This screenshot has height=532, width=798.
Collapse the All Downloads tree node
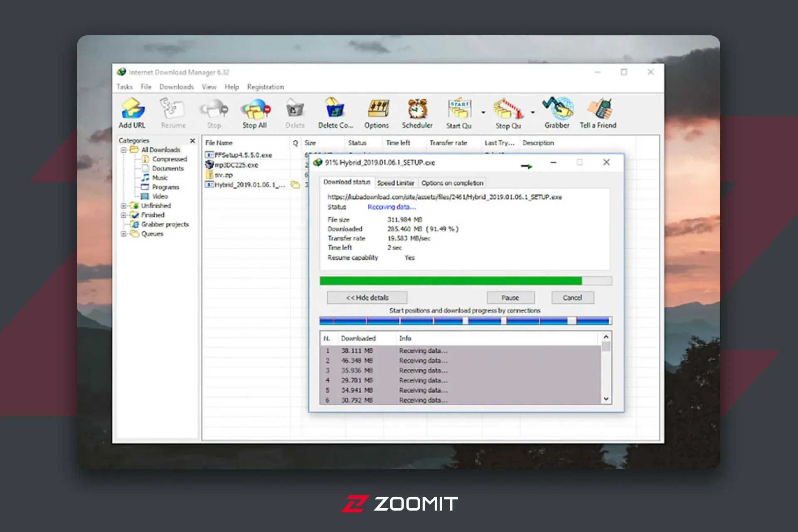pos(123,150)
